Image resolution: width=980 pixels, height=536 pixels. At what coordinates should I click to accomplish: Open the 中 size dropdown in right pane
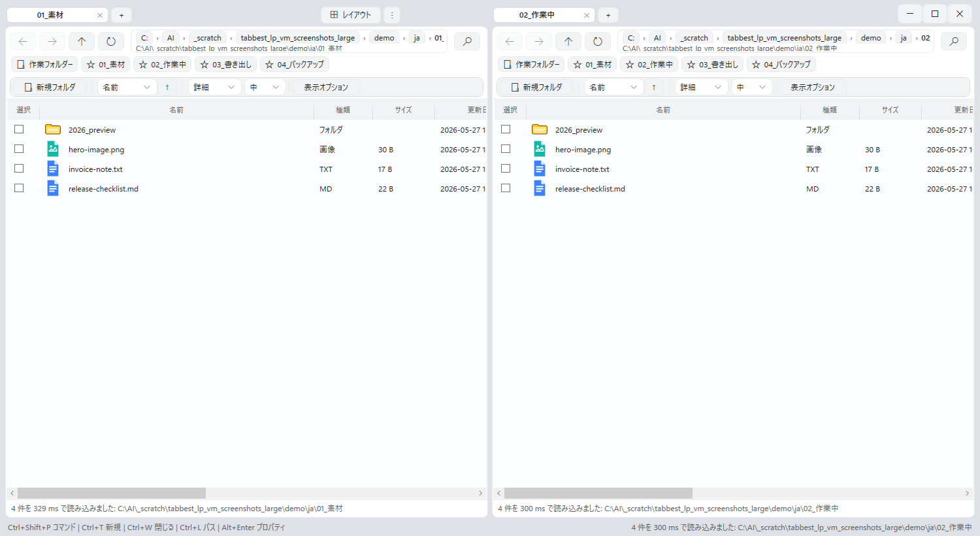click(752, 87)
